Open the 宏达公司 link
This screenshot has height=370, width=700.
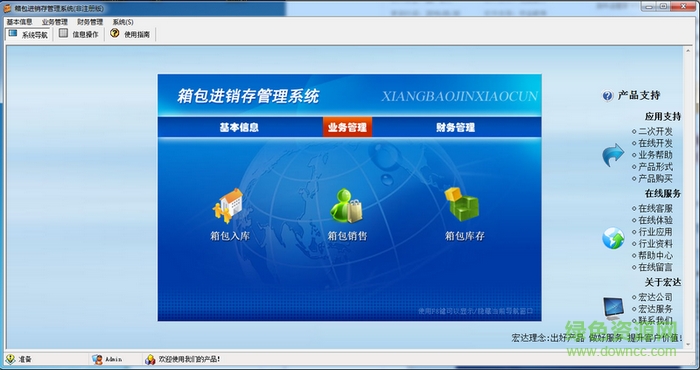[655, 297]
